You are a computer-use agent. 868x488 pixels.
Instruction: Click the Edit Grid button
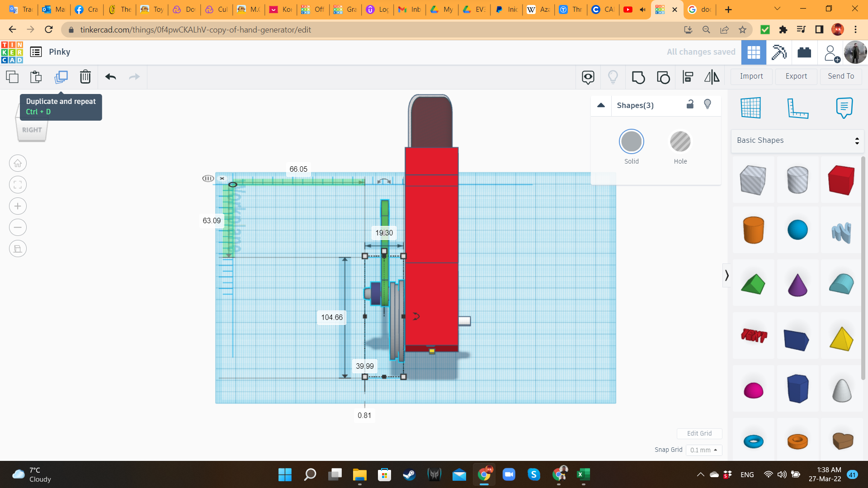pyautogui.click(x=699, y=433)
